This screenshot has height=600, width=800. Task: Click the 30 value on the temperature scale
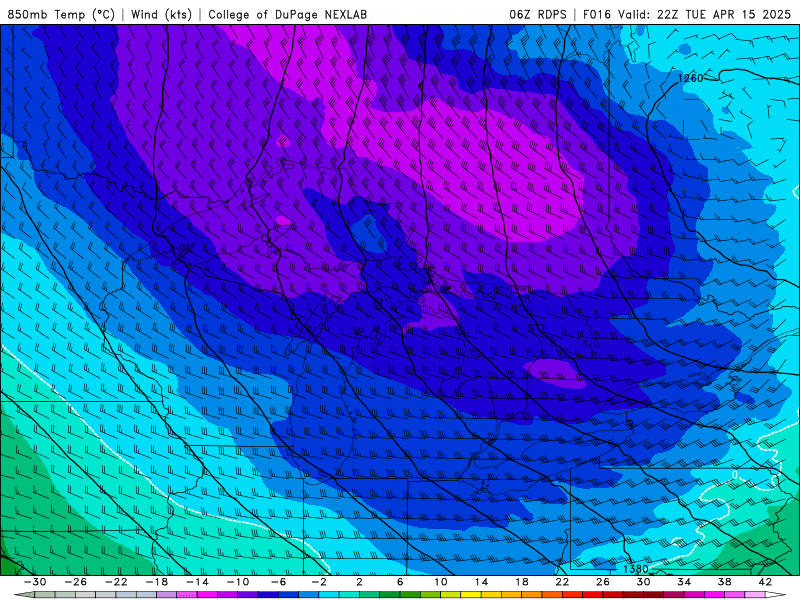pyautogui.click(x=643, y=582)
